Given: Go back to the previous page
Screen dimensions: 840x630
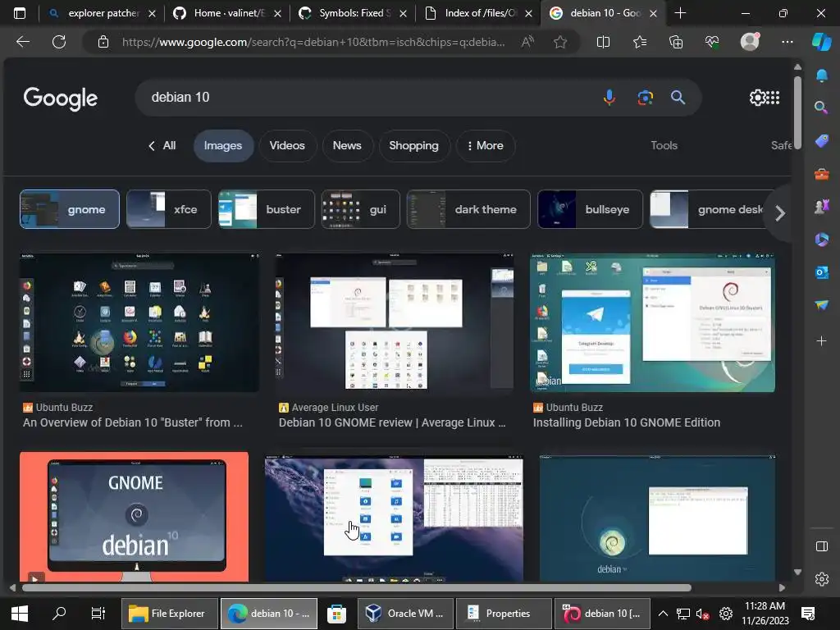Looking at the screenshot, I should (x=22, y=42).
